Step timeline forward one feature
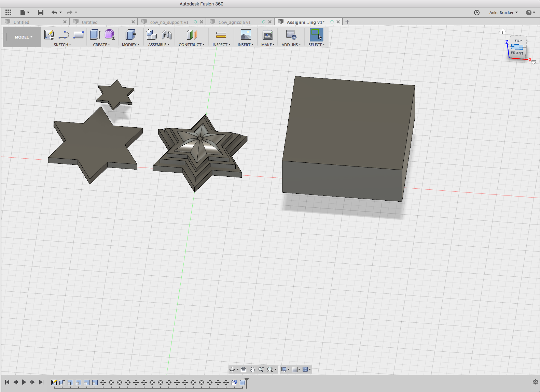 [32, 382]
